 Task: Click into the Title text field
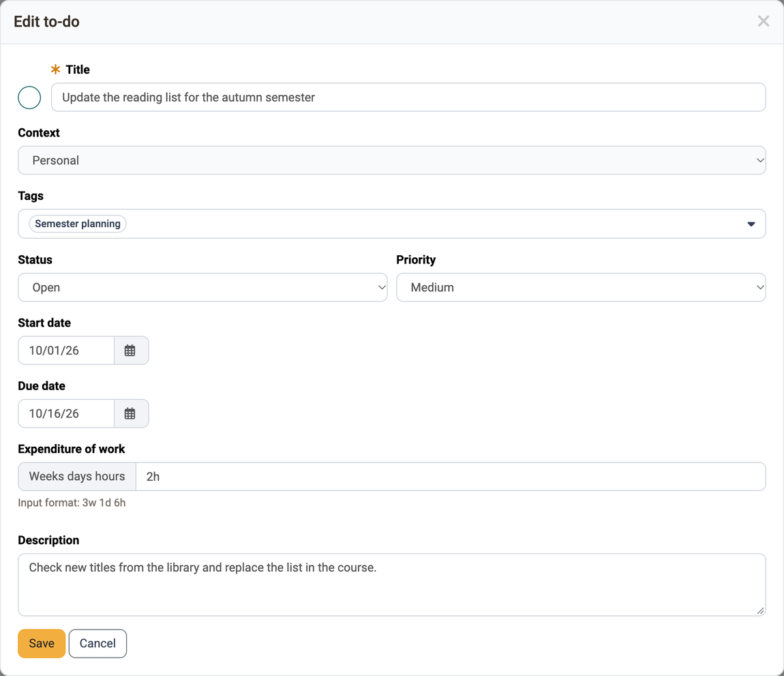pyautogui.click(x=408, y=97)
